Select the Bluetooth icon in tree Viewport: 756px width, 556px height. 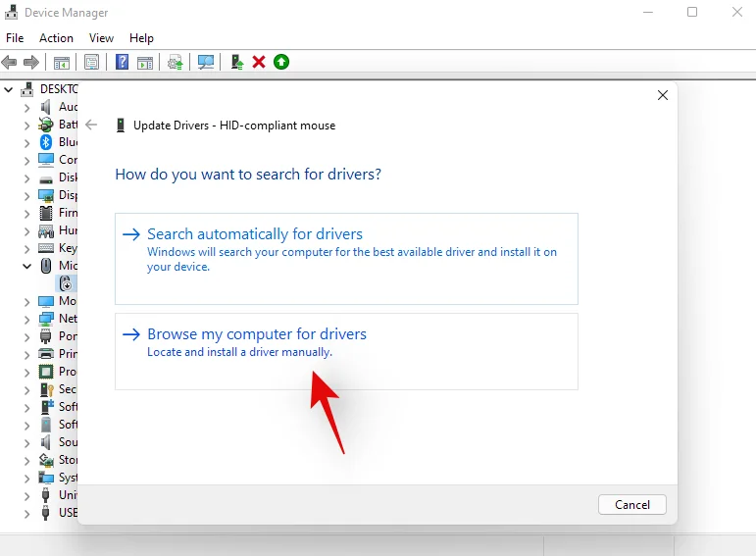46,142
